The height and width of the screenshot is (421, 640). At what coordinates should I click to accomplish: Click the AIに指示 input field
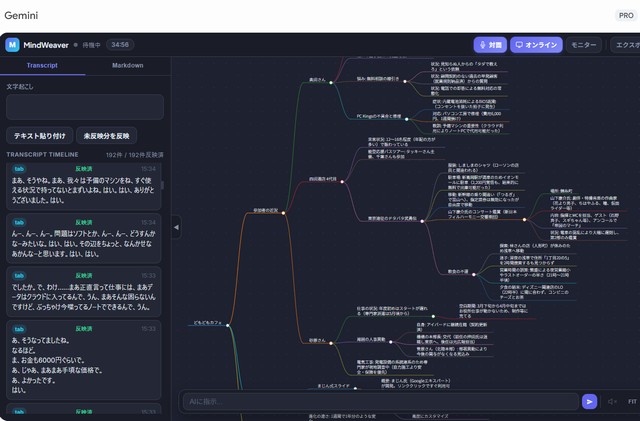380,401
